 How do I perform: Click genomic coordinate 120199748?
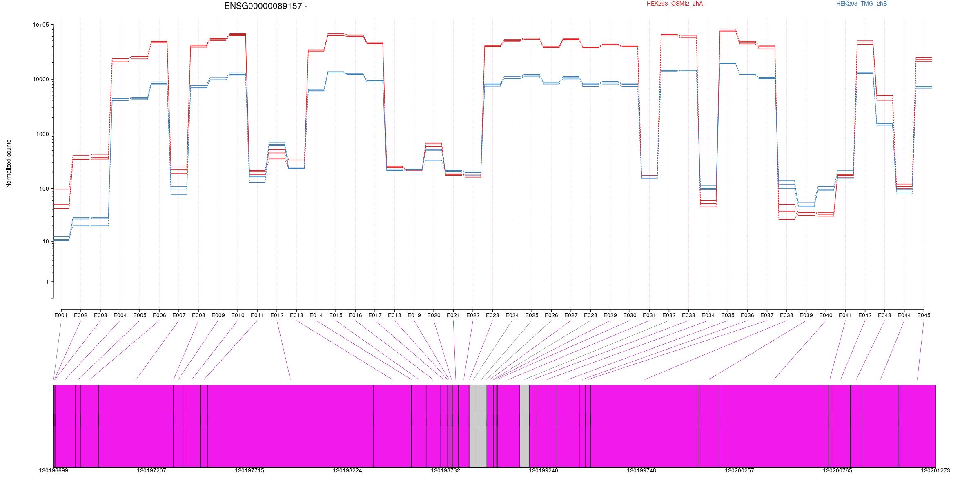point(641,471)
